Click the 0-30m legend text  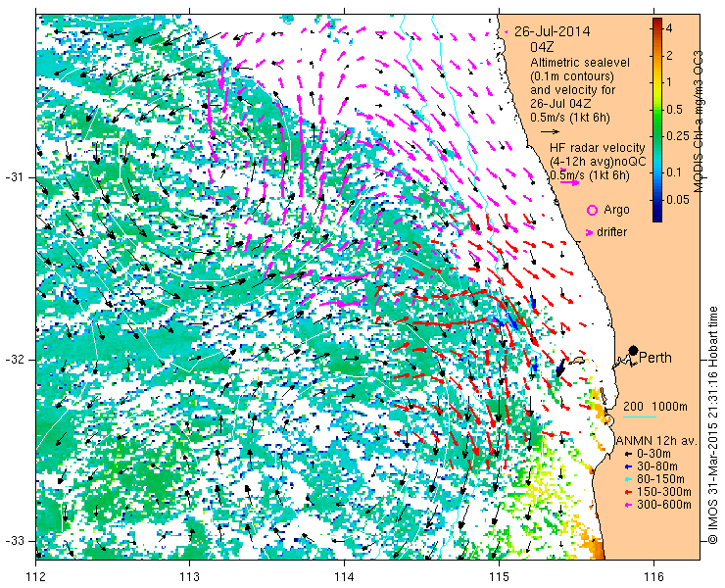point(653,454)
